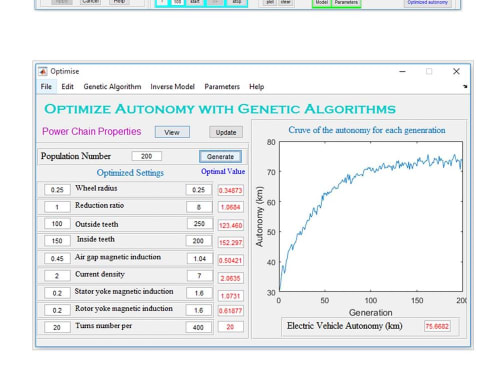The width and height of the screenshot is (500, 375).
Task: Click the plot title about autonomy per generation
Action: pyautogui.click(x=367, y=130)
